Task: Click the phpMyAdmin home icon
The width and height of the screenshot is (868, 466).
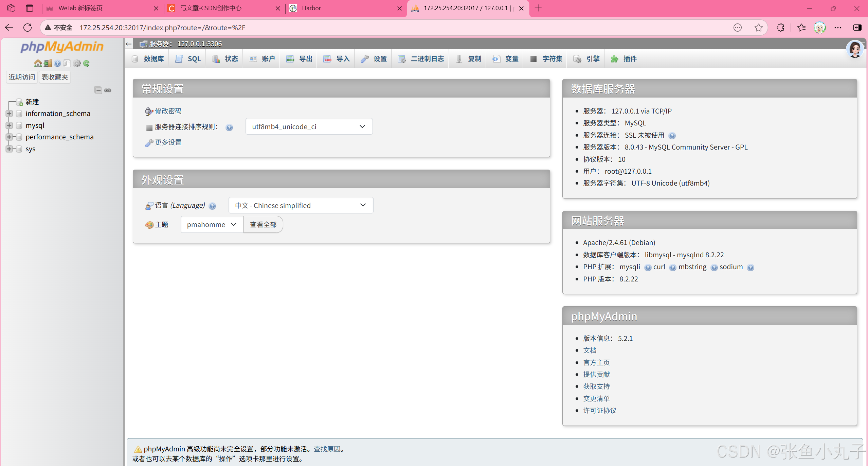Action: coord(38,63)
